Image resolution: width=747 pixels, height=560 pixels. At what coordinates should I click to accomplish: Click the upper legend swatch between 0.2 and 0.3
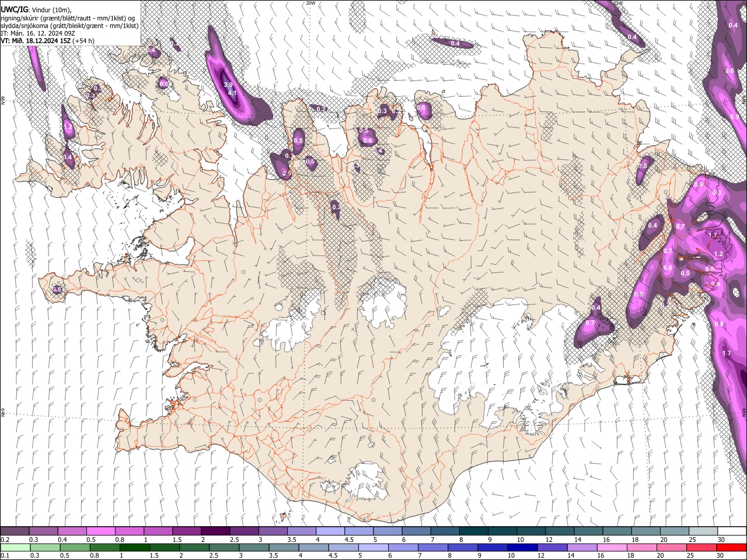[x=15, y=531]
